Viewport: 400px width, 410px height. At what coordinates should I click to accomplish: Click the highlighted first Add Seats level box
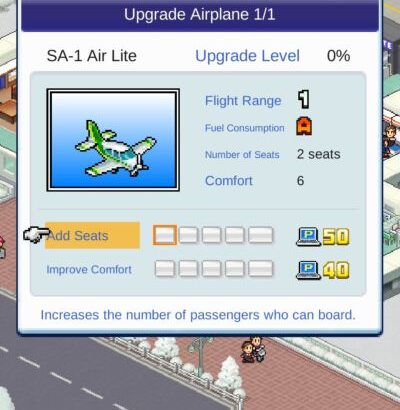(x=165, y=235)
